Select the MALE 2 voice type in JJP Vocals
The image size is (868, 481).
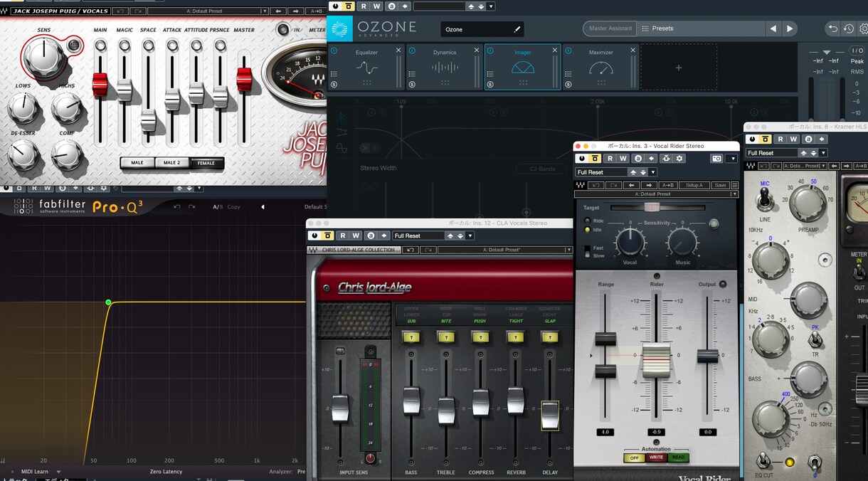(x=171, y=163)
